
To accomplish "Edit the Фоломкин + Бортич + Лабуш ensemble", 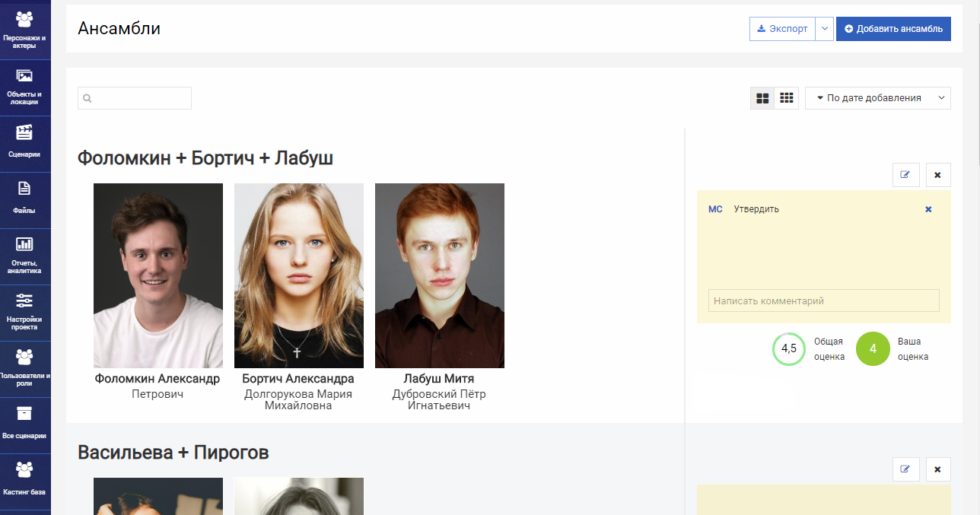I will (x=905, y=174).
